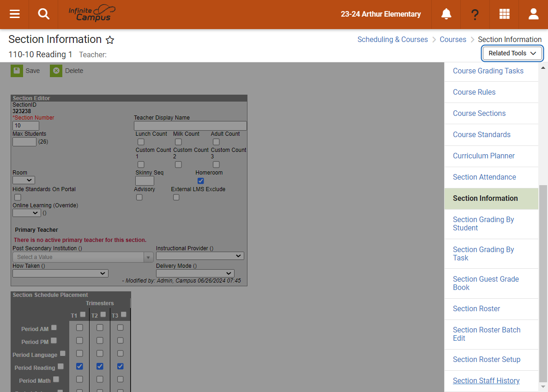The image size is (548, 392).
Task: Click the green Delete icon
Action: 56,71
